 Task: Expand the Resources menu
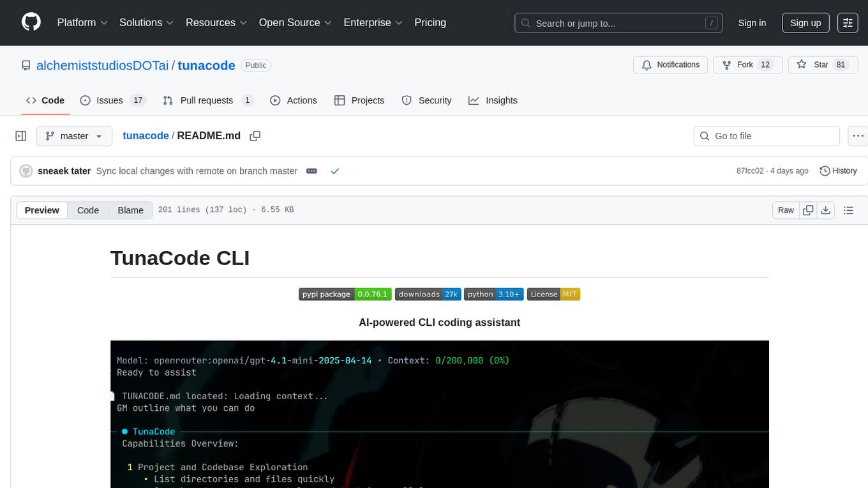click(x=216, y=22)
